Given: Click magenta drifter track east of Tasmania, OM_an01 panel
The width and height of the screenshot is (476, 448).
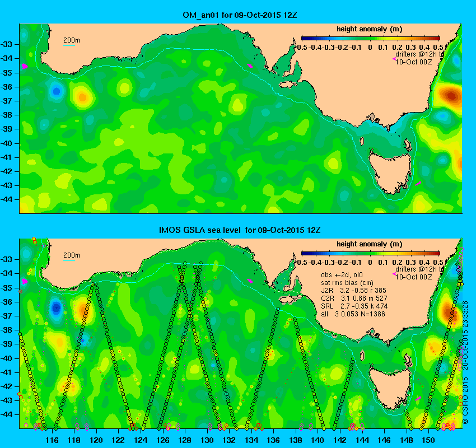Looking at the screenshot, I should click(418, 183).
